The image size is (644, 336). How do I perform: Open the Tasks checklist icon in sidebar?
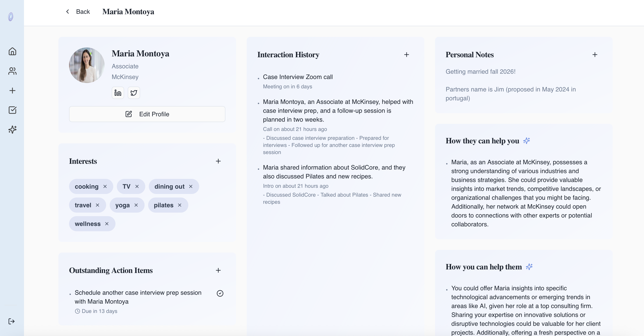(x=12, y=110)
